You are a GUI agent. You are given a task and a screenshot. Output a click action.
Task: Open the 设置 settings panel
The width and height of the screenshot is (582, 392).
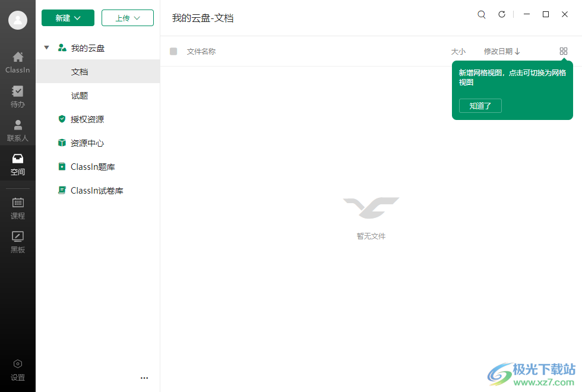coord(17,368)
